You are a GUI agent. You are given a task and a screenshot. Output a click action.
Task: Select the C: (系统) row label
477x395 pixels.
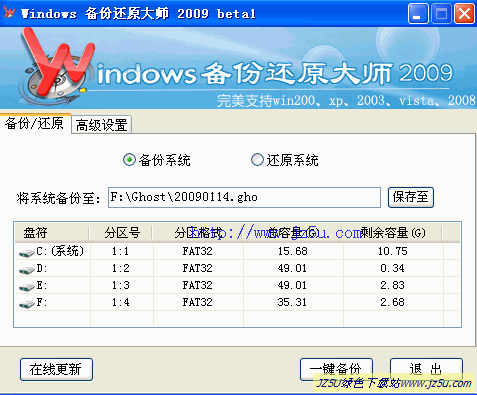coord(60,251)
